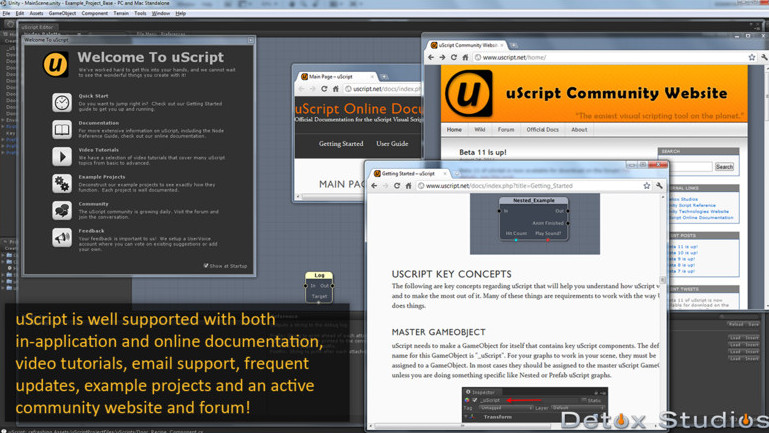Select the uScript Community Website browser tab

[466, 45]
